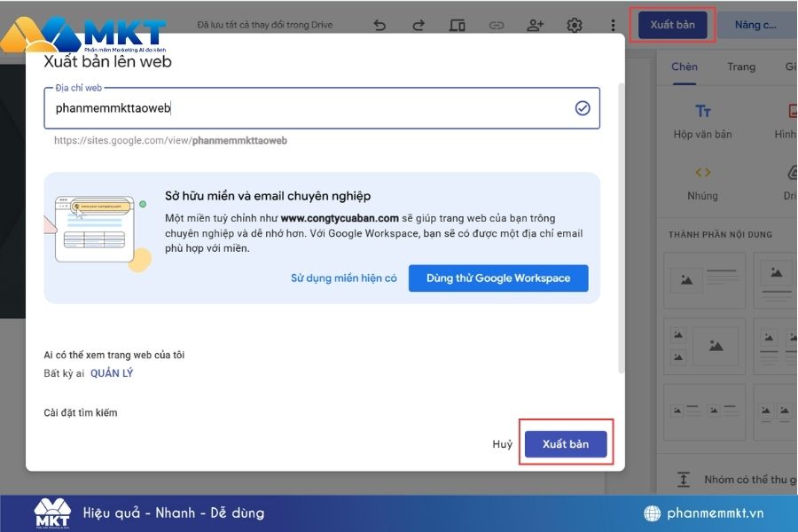798x532 pixels.
Task: Click the Bất kỳ ai text
Action: (64, 373)
